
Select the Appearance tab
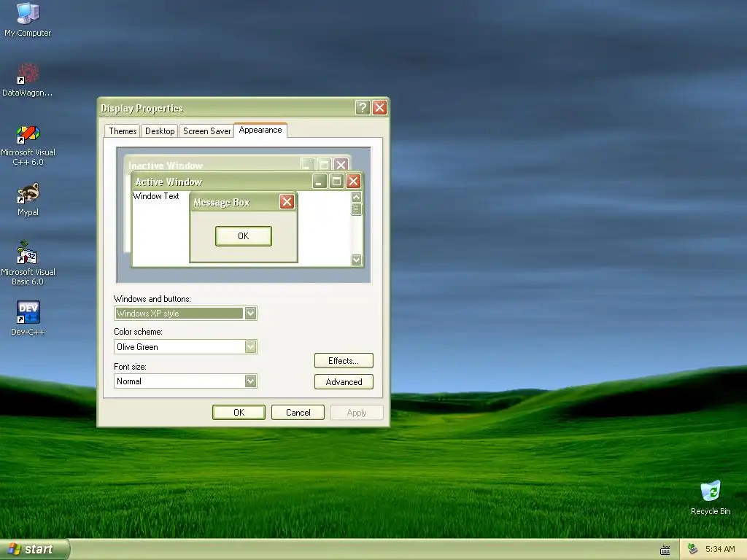click(260, 130)
